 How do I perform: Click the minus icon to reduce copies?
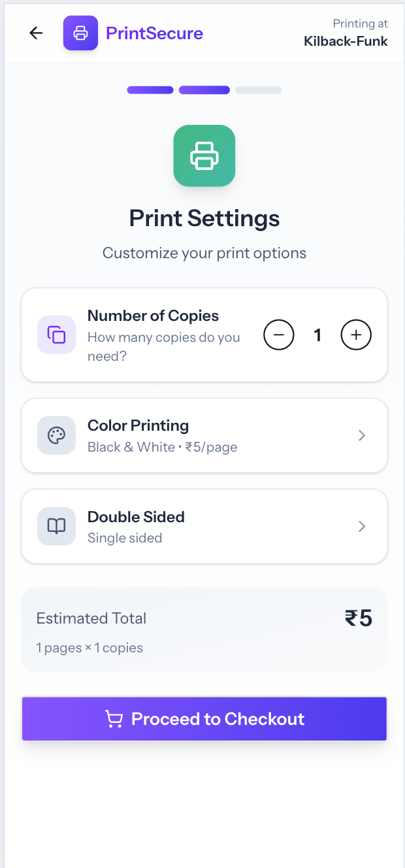[x=279, y=335]
